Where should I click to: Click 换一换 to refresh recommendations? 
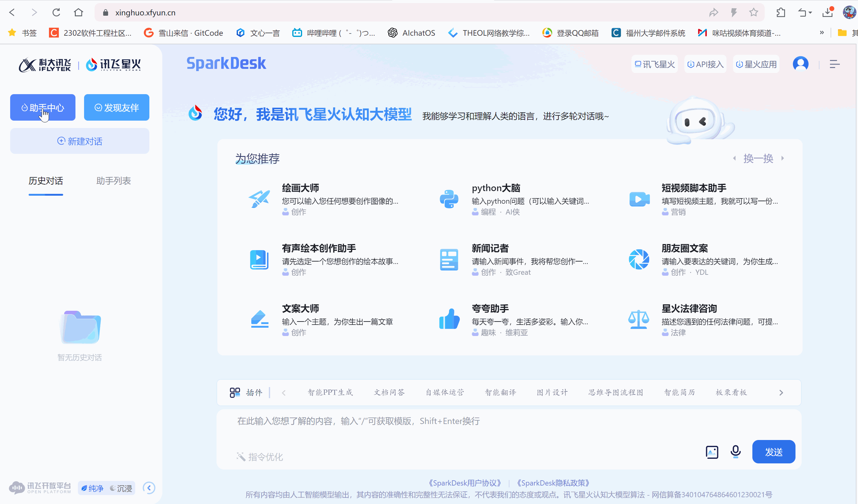click(758, 158)
